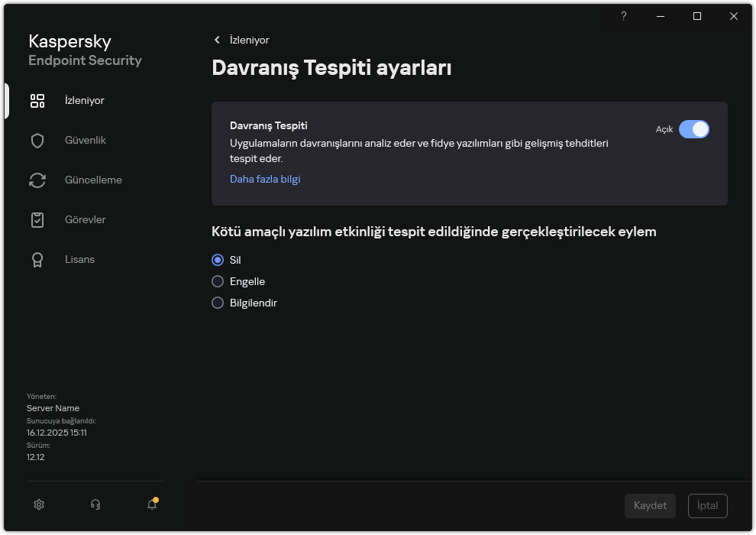Click the help question mark icon

point(623,16)
